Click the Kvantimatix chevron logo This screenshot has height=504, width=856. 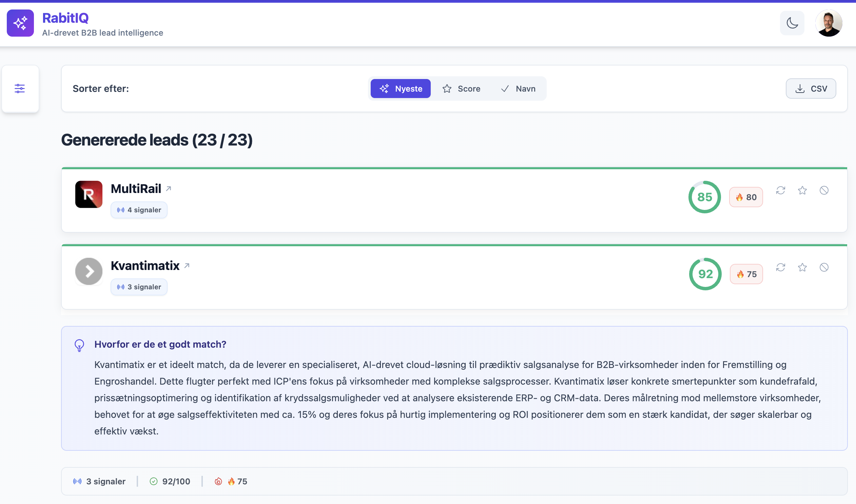[x=89, y=271]
